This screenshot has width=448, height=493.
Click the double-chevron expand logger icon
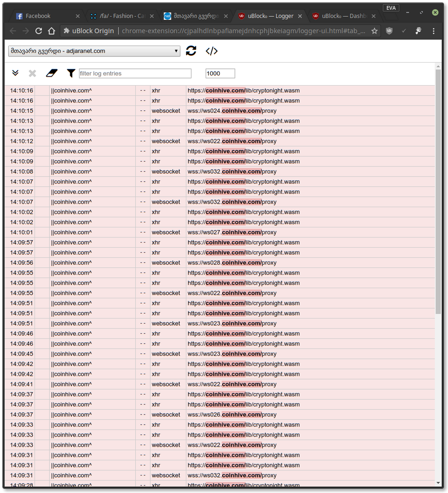tap(15, 73)
